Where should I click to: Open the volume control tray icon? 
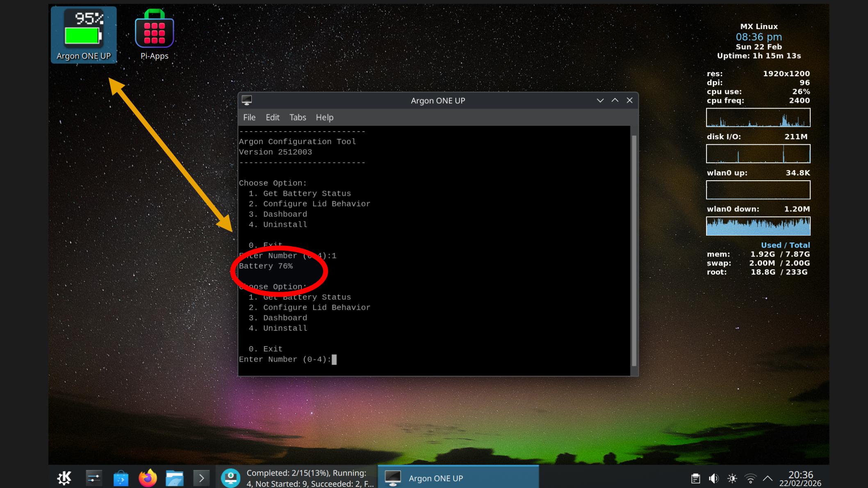714,478
